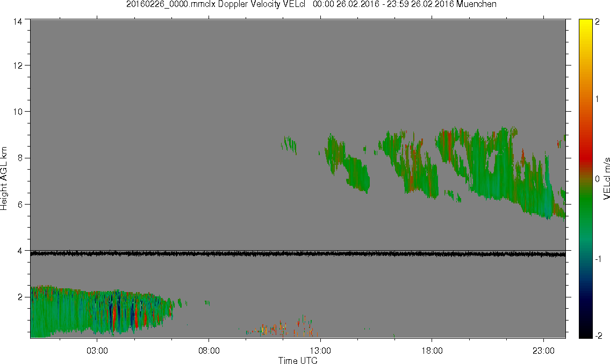The height and width of the screenshot is (364, 610).
Task: Click the colorbar value 1 label
Action: [x=598, y=99]
